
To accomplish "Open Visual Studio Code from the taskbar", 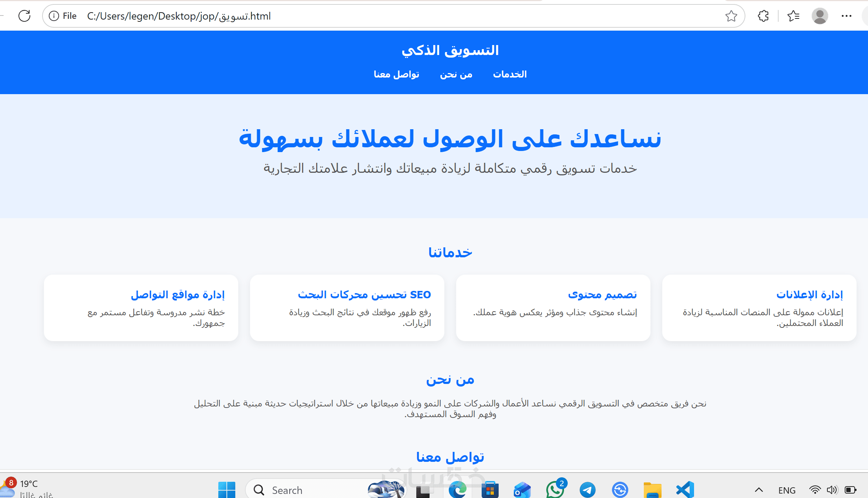I will [x=685, y=490].
